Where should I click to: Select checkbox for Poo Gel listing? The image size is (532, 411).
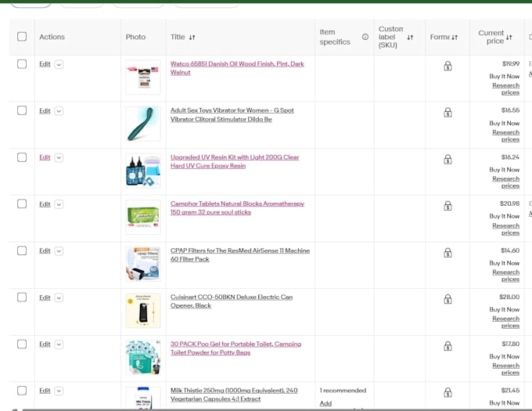point(22,344)
